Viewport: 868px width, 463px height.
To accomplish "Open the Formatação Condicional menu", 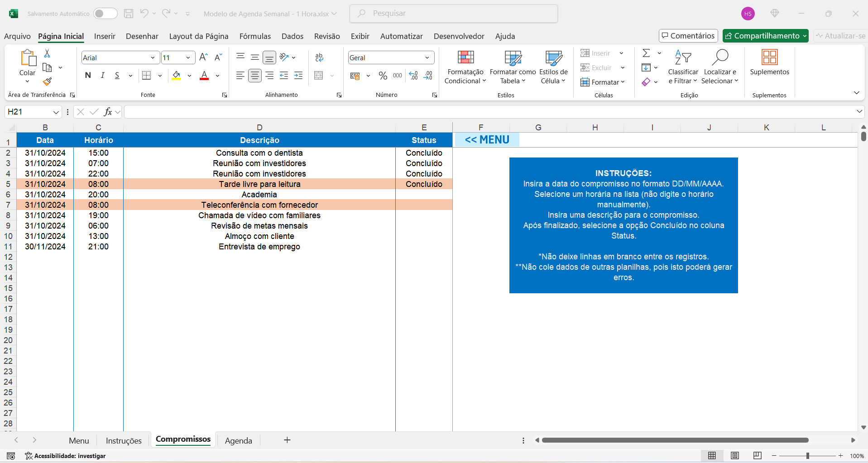I will pos(465,67).
